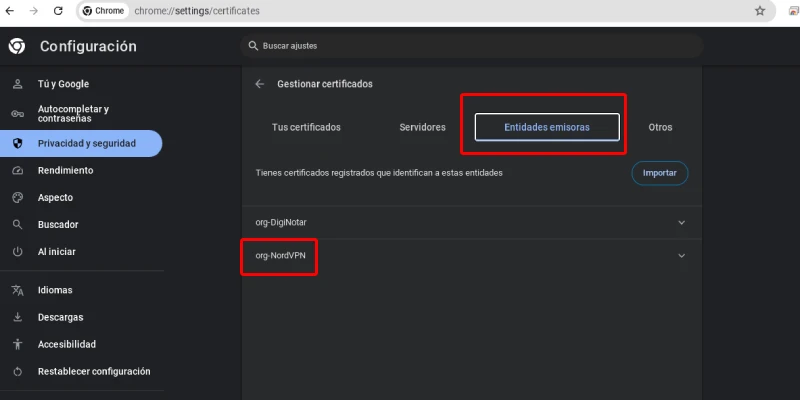Click the power icon for Al iniciar
Screen dimensions: 800x400
(18, 252)
